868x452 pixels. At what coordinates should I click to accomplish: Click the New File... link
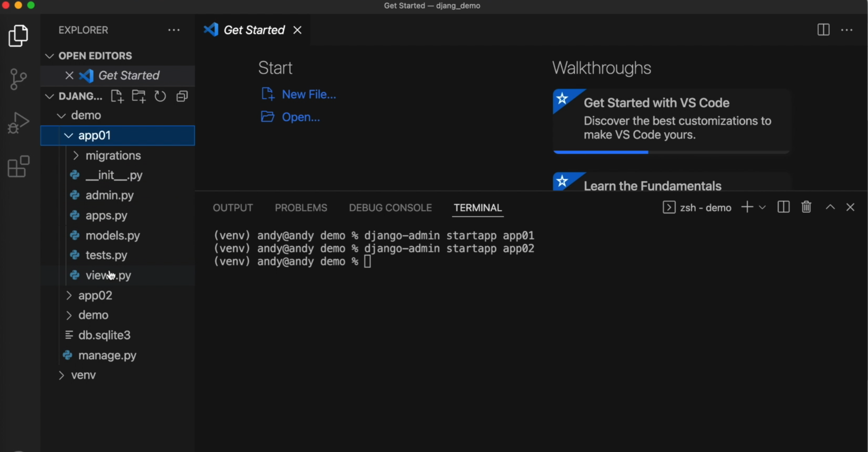click(x=309, y=94)
